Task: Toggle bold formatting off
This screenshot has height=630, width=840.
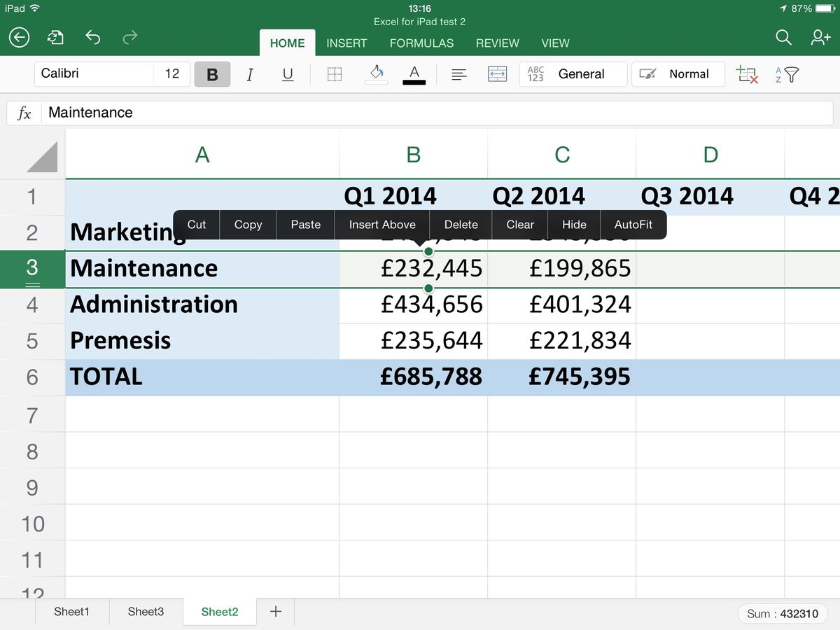Action: click(213, 74)
